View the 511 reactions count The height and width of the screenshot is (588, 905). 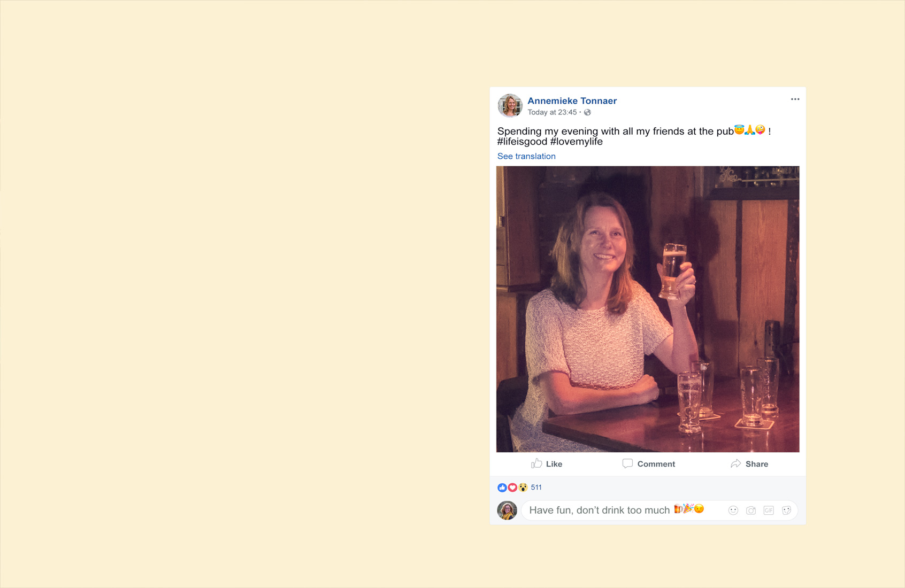click(536, 488)
